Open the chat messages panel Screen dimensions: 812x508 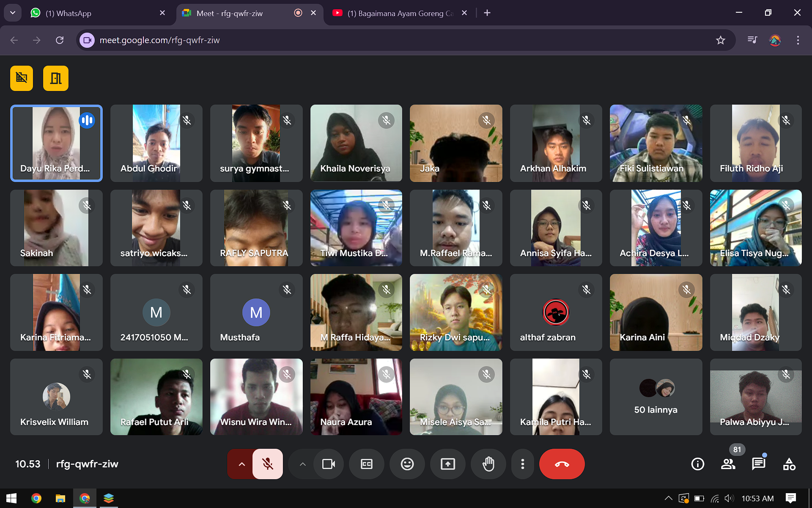tap(758, 464)
